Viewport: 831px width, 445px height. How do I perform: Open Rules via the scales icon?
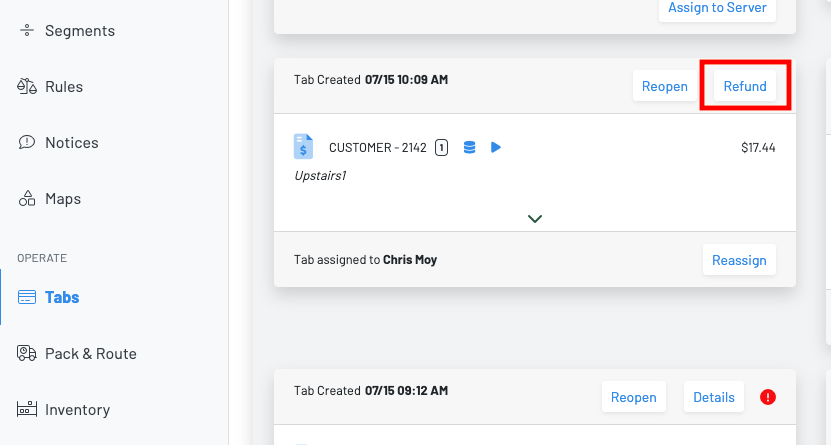pos(27,87)
